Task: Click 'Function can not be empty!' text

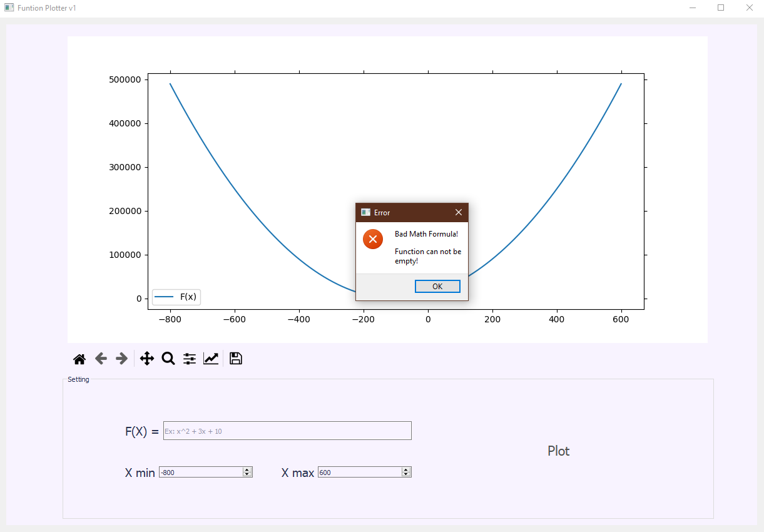Action: coord(428,256)
